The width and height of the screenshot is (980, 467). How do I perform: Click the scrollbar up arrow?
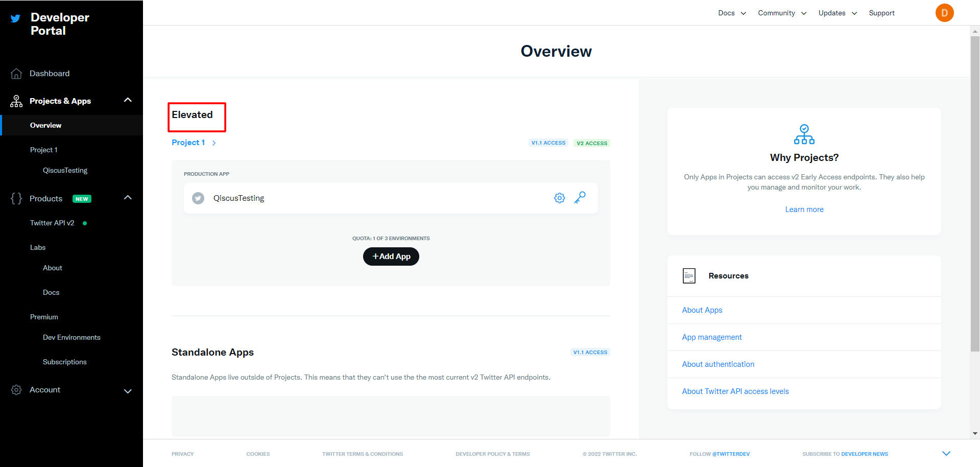(975, 31)
